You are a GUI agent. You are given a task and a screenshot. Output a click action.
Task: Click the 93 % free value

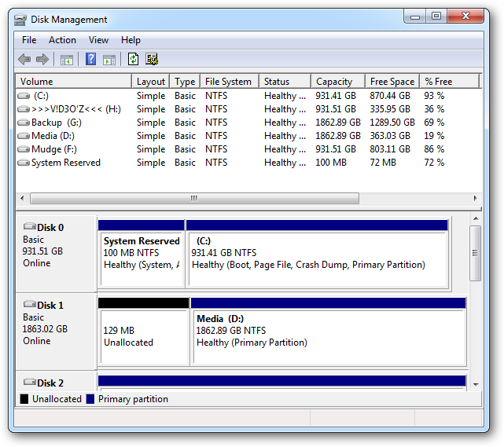(434, 96)
